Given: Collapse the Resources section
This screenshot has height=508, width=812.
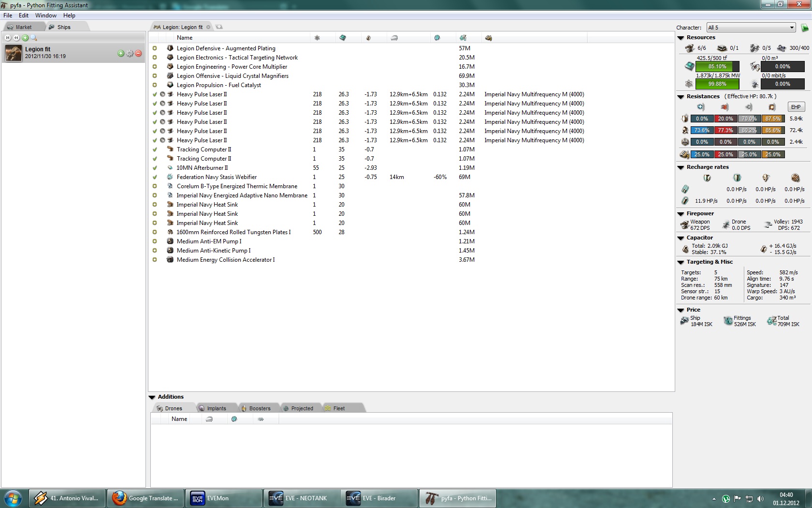Looking at the screenshot, I should (x=681, y=38).
